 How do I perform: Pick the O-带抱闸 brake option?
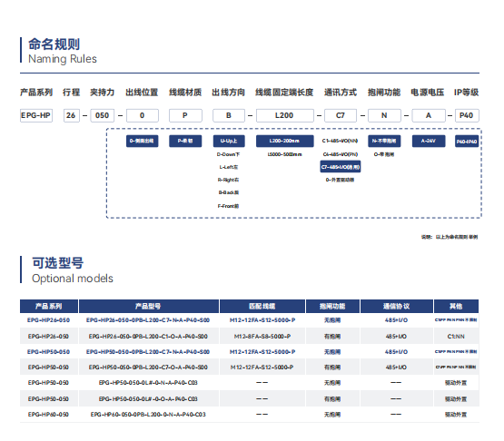[384, 154]
